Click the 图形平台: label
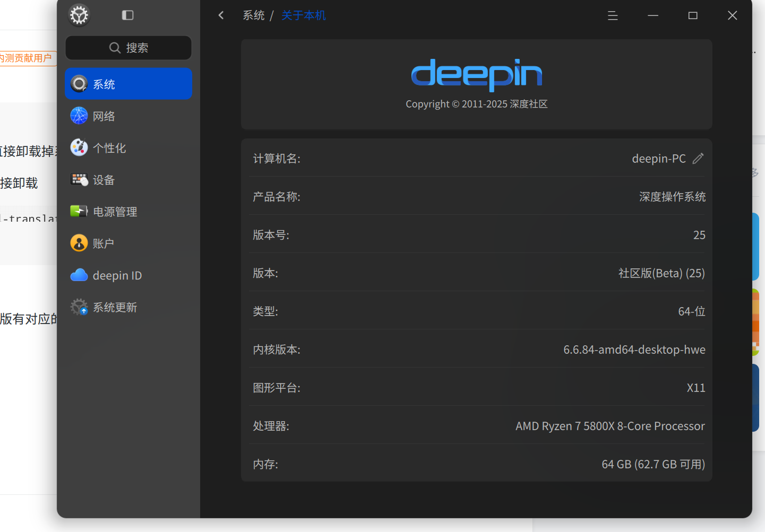Viewport: 765px width, 532px height. point(277,388)
